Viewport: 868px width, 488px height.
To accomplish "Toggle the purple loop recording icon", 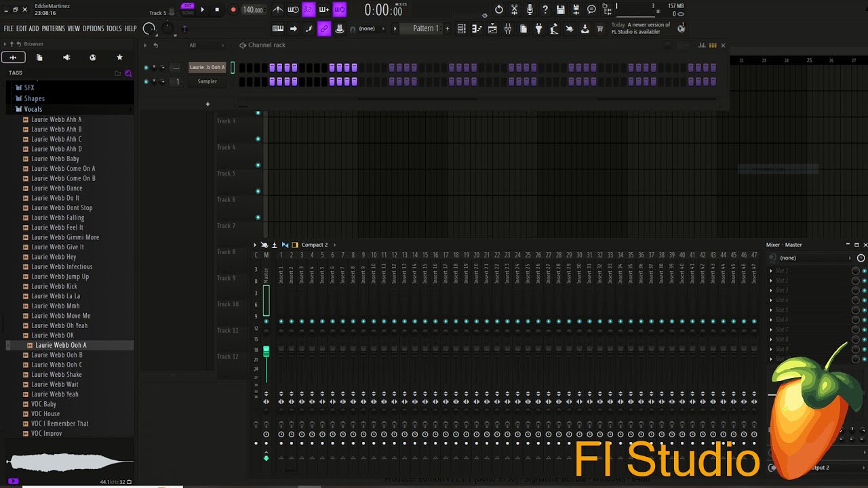I will click(x=340, y=9).
